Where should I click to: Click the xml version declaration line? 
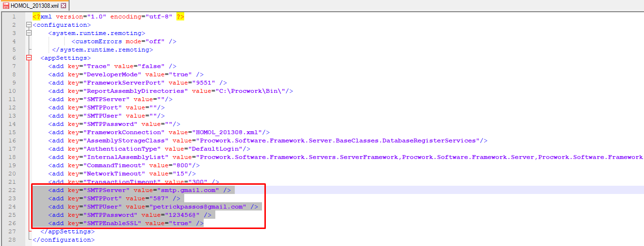pos(108,17)
